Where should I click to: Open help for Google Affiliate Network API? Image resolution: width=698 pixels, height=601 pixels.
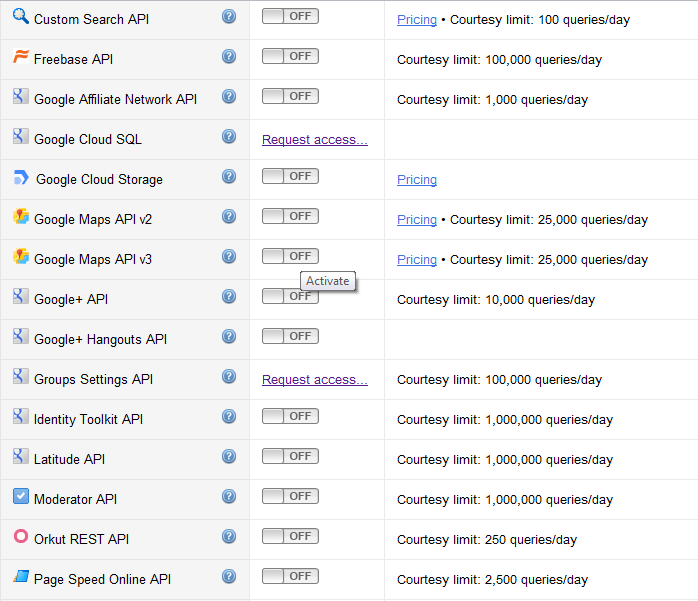point(229,96)
